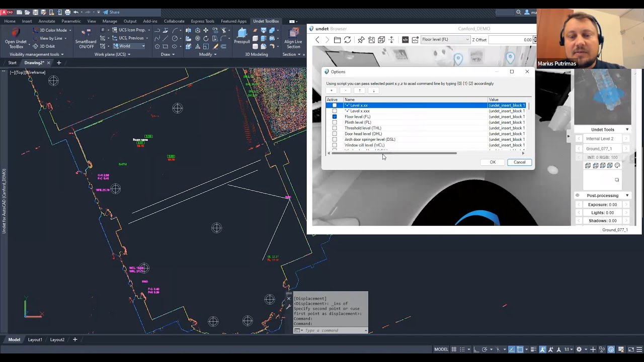Click the box view icon in the Undet Browser toolbar

[381, 40]
